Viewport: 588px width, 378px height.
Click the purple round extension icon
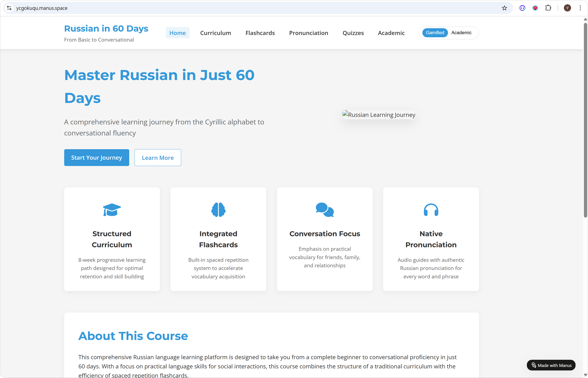coord(522,8)
